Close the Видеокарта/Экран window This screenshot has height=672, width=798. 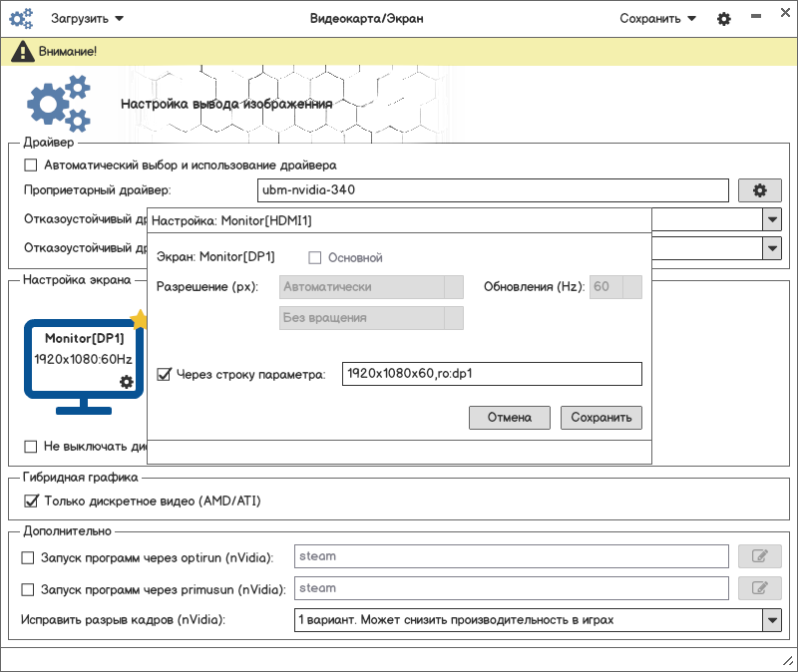click(x=785, y=13)
